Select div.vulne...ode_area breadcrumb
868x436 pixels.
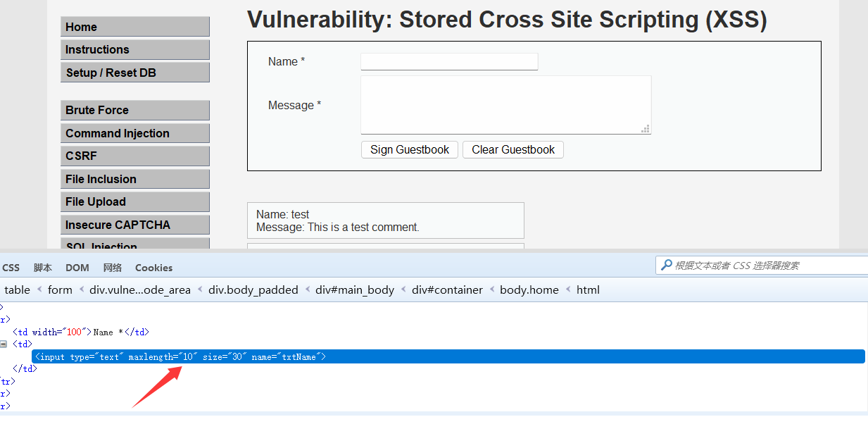(140, 289)
